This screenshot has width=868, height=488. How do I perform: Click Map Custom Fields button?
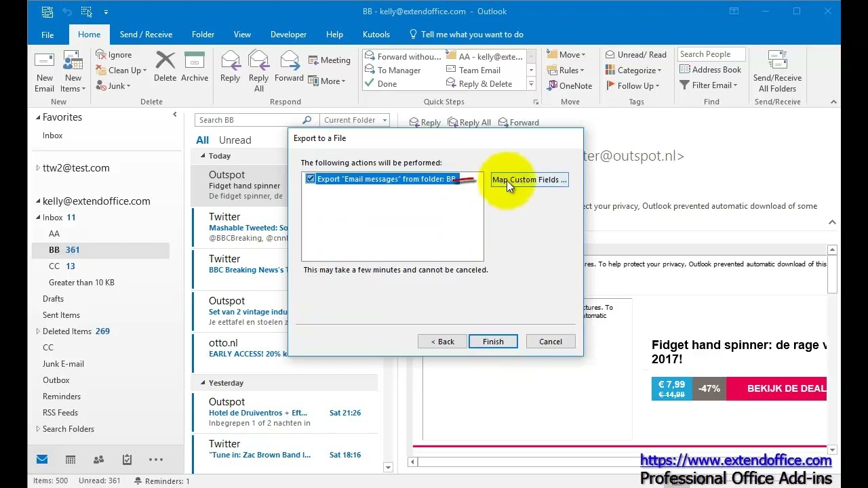click(x=530, y=180)
